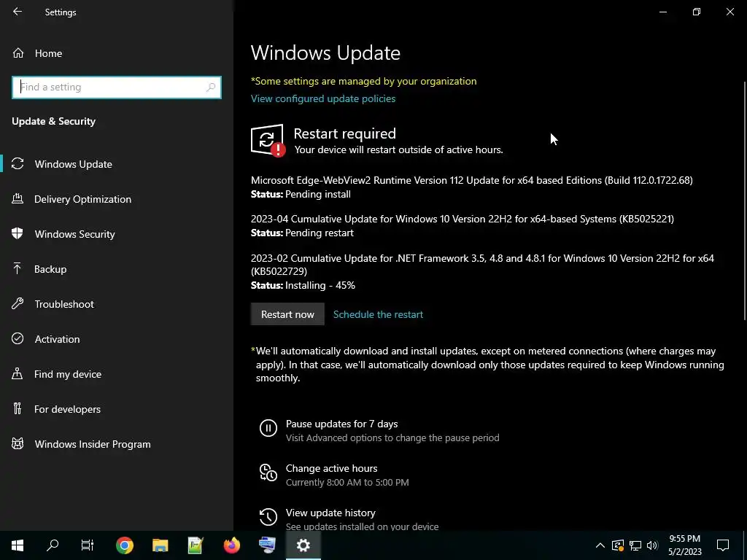The height and width of the screenshot is (560, 747).
Task: Show hidden system tray icons
Action: 600,545
